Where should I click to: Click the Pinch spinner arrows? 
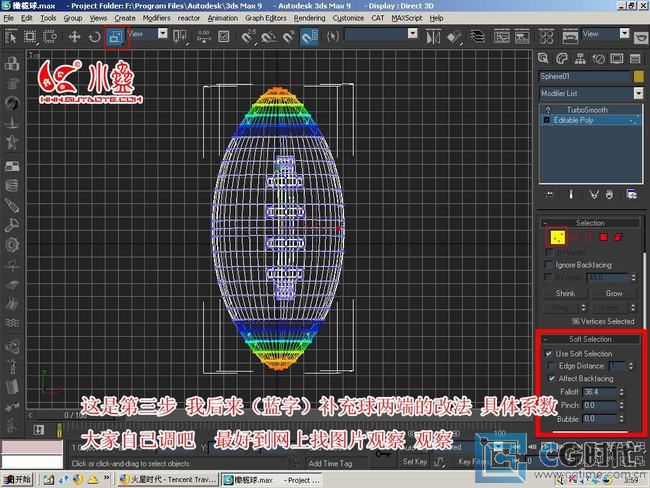coord(621,405)
